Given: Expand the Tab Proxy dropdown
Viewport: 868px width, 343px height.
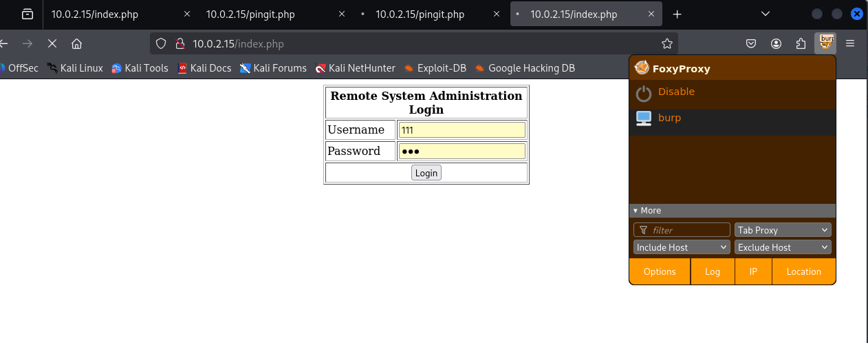Looking at the screenshot, I should pos(783,230).
